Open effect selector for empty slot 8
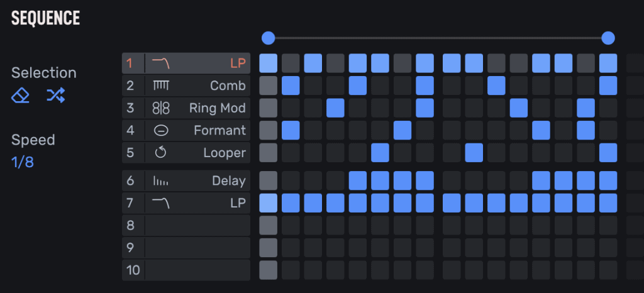 point(197,225)
